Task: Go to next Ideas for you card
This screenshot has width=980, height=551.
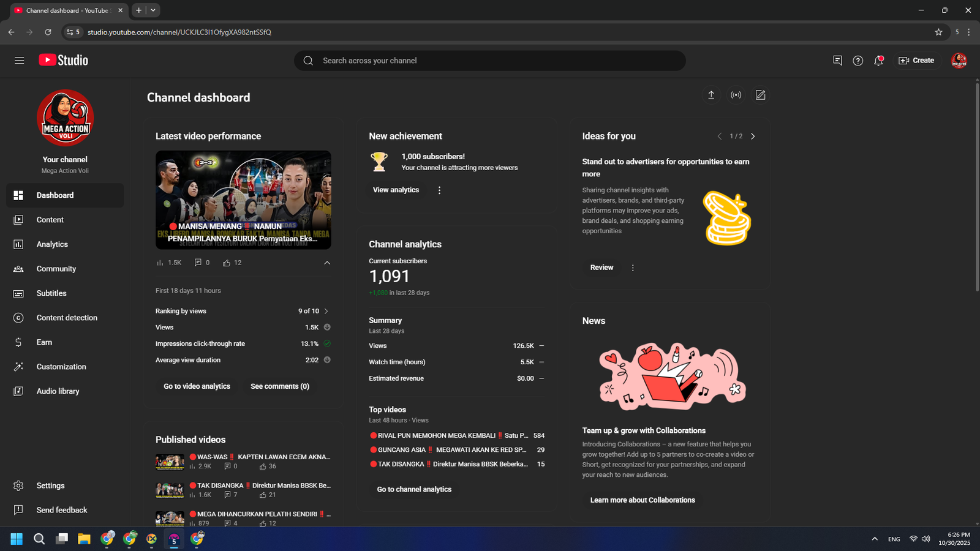Action: (753, 137)
